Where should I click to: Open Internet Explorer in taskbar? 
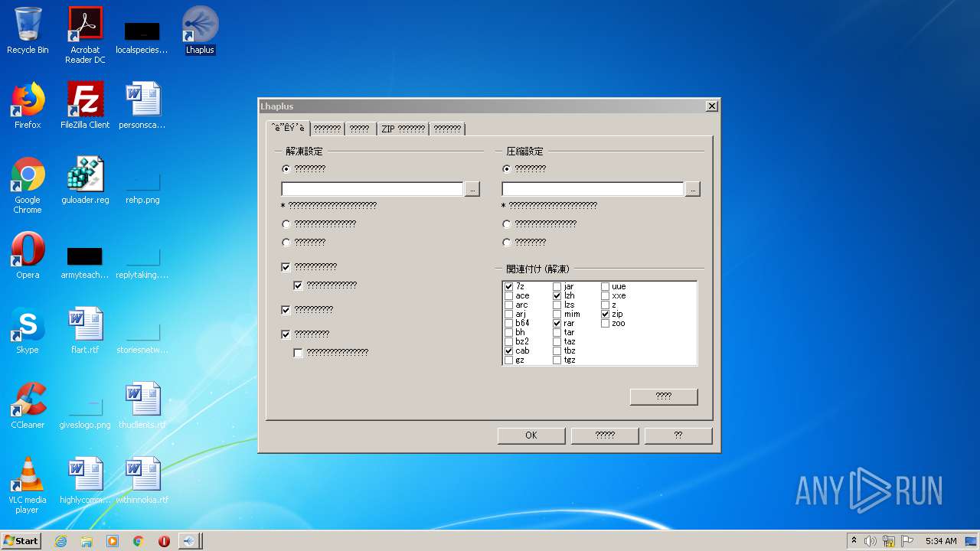(60, 541)
